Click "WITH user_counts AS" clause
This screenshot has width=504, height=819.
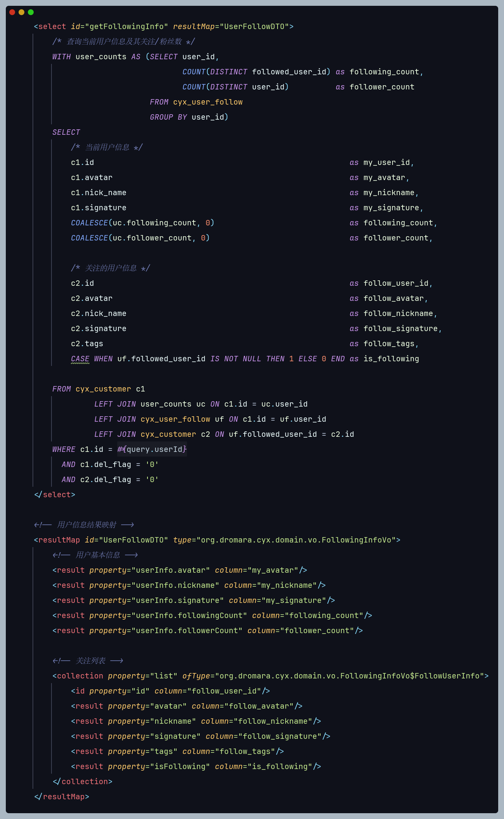(96, 57)
